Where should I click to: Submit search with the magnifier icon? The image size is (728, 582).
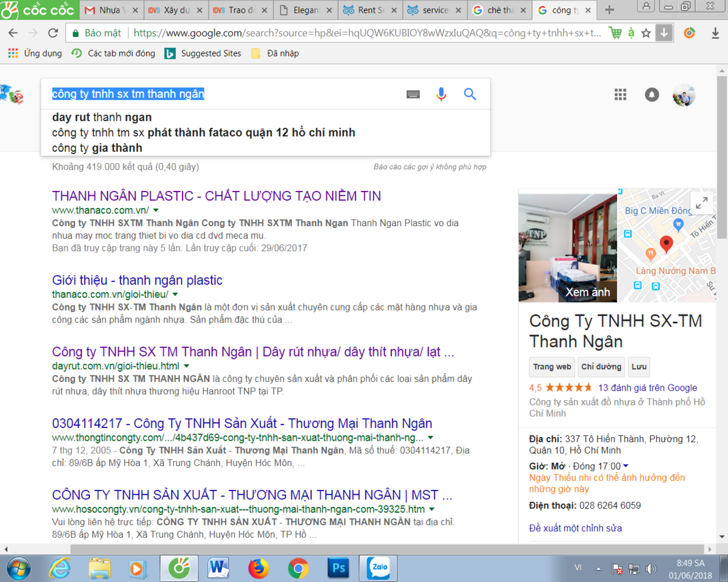coord(470,94)
